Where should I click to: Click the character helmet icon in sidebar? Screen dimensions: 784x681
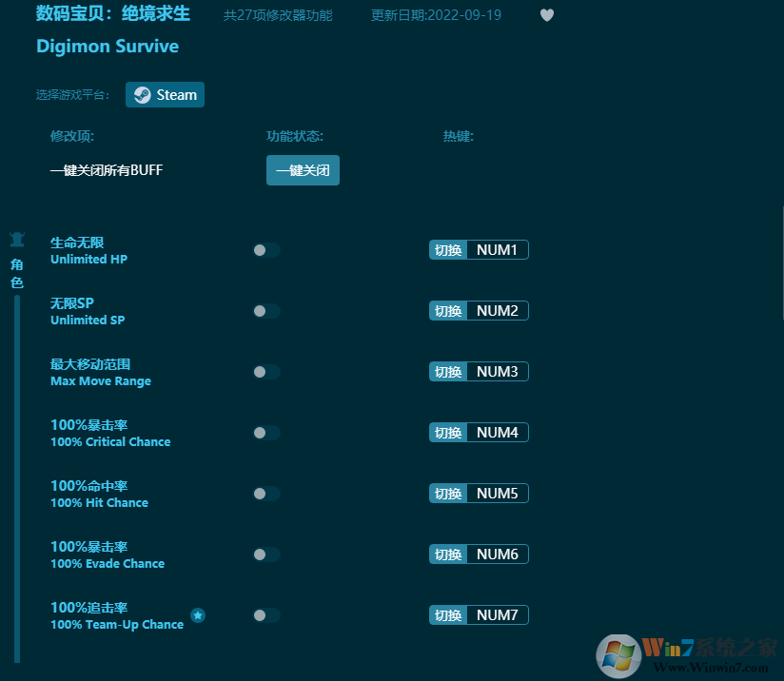(17, 240)
